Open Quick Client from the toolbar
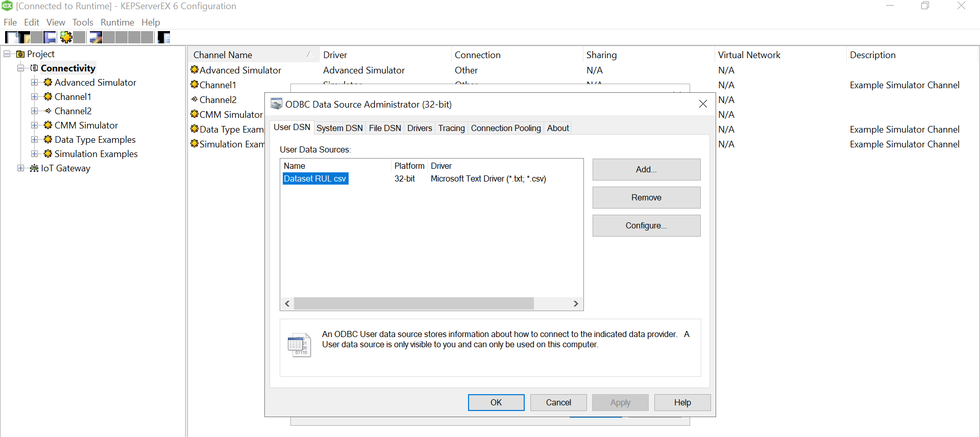Screen dimensions: 980x437 164,37
